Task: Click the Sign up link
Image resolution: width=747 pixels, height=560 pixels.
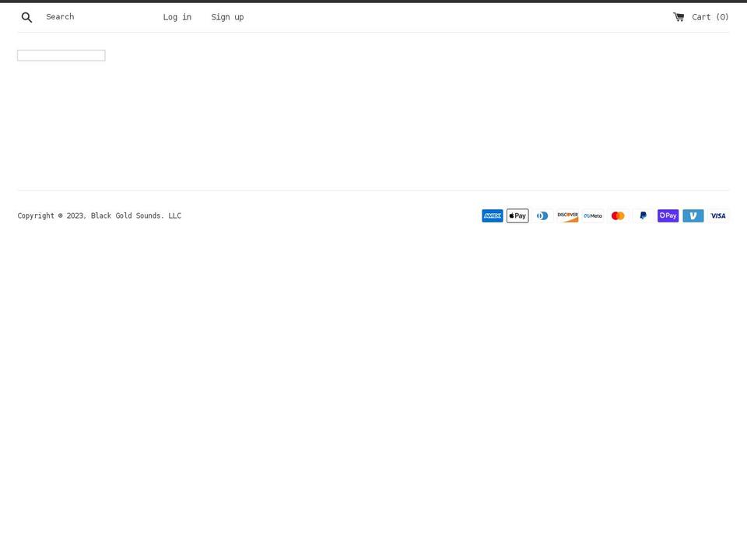Action: pyautogui.click(x=227, y=16)
